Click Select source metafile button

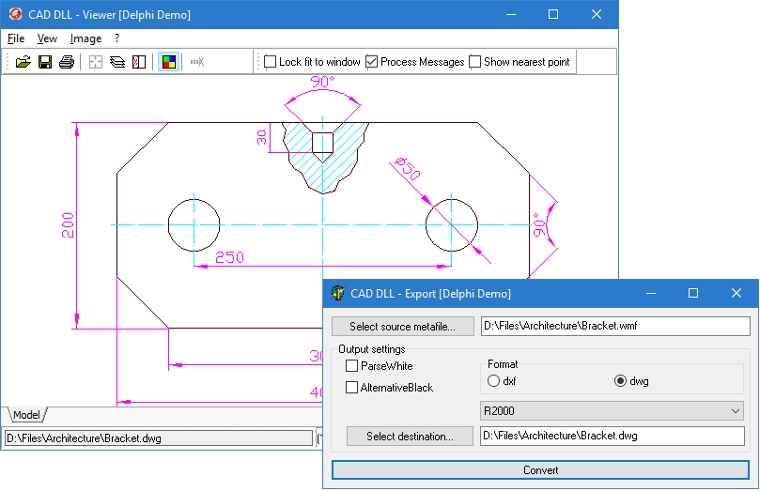pyautogui.click(x=402, y=326)
